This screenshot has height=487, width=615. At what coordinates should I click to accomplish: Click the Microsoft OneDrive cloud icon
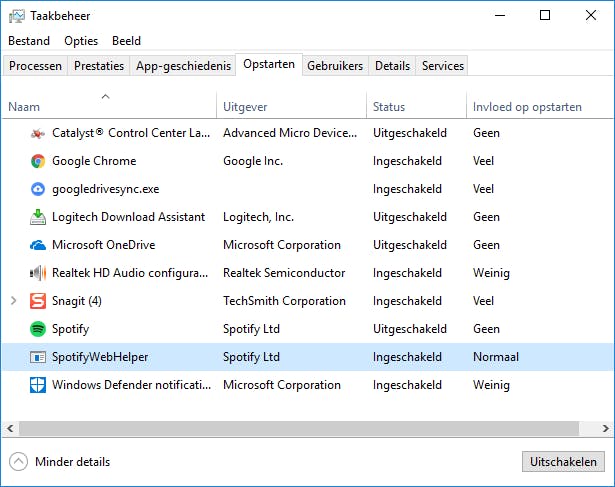(x=37, y=245)
